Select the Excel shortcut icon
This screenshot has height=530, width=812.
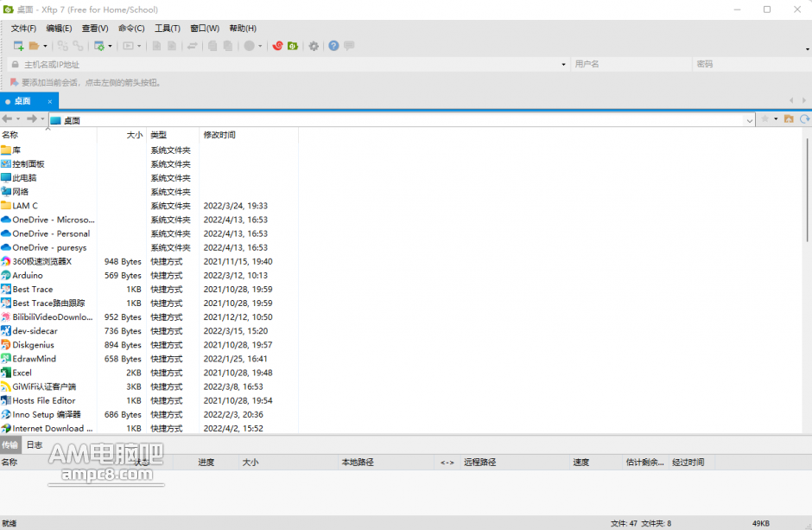coord(6,373)
